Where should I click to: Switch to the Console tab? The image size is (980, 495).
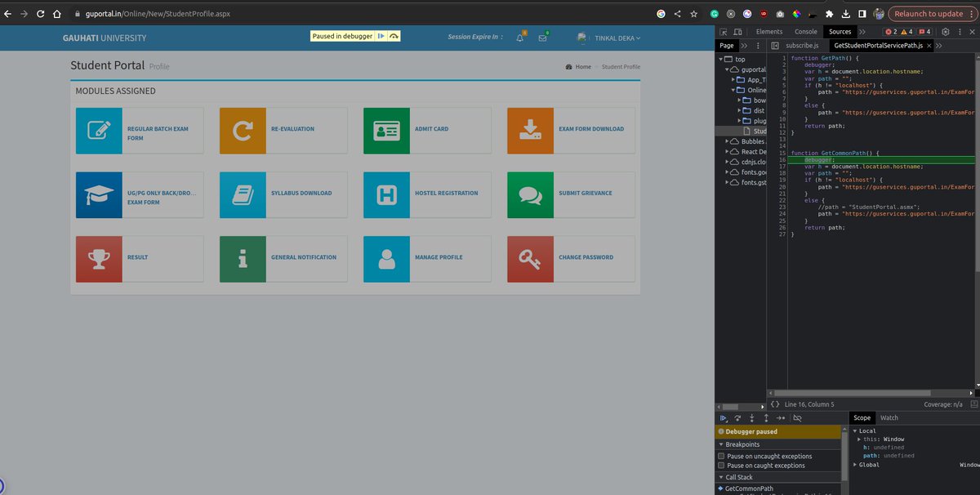[x=805, y=32]
